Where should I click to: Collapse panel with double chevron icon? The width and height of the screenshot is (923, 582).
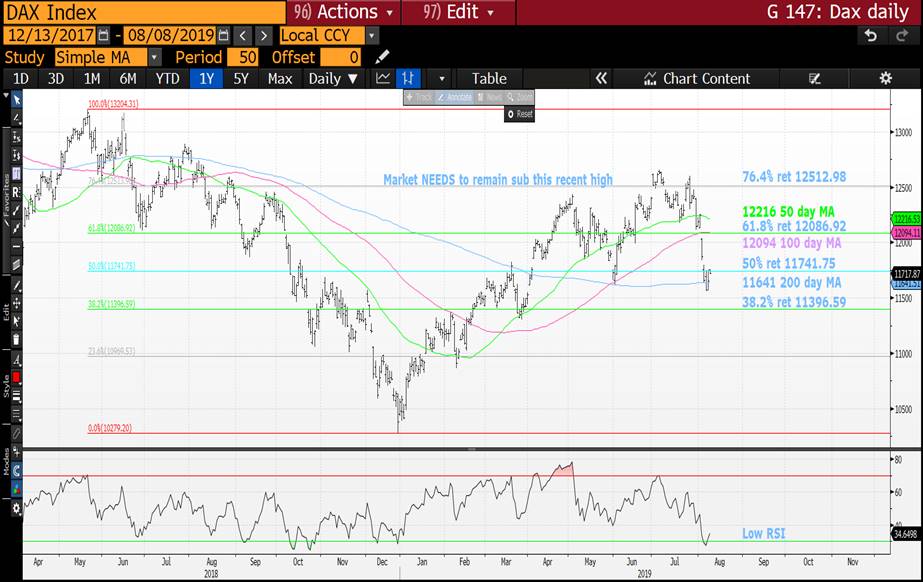tap(600, 78)
